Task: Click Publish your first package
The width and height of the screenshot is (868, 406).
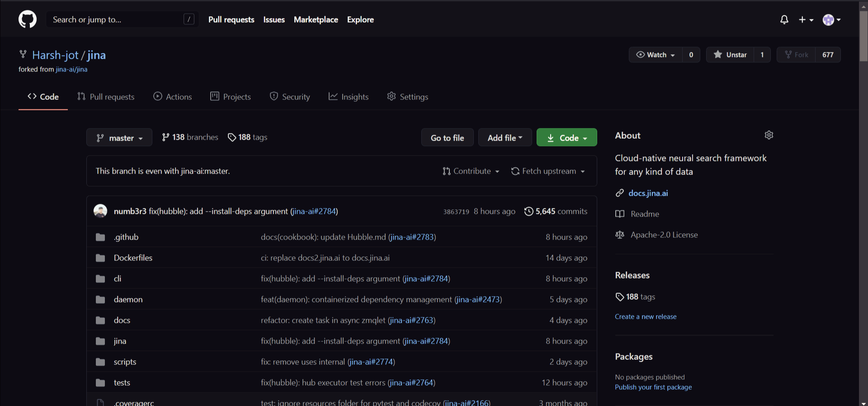Action: (653, 387)
